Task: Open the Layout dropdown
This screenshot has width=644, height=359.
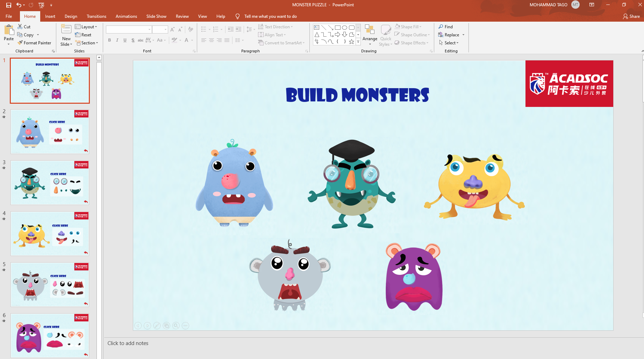Action: tap(86, 27)
